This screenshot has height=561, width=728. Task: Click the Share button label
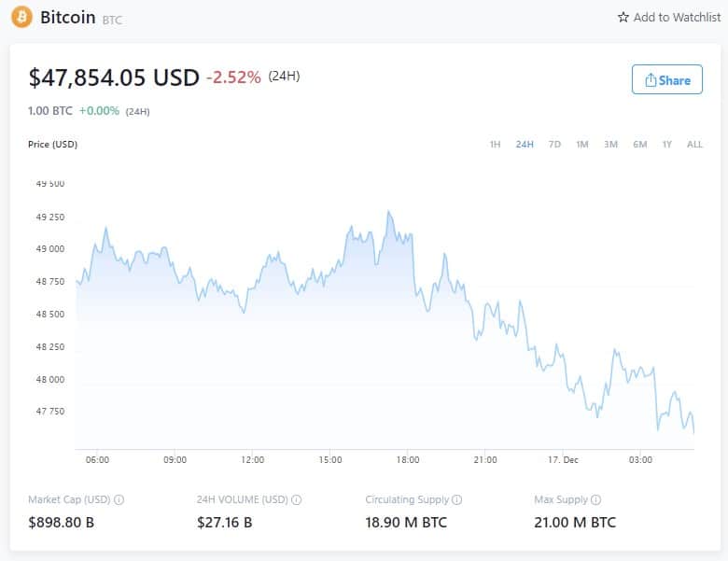[x=674, y=80]
